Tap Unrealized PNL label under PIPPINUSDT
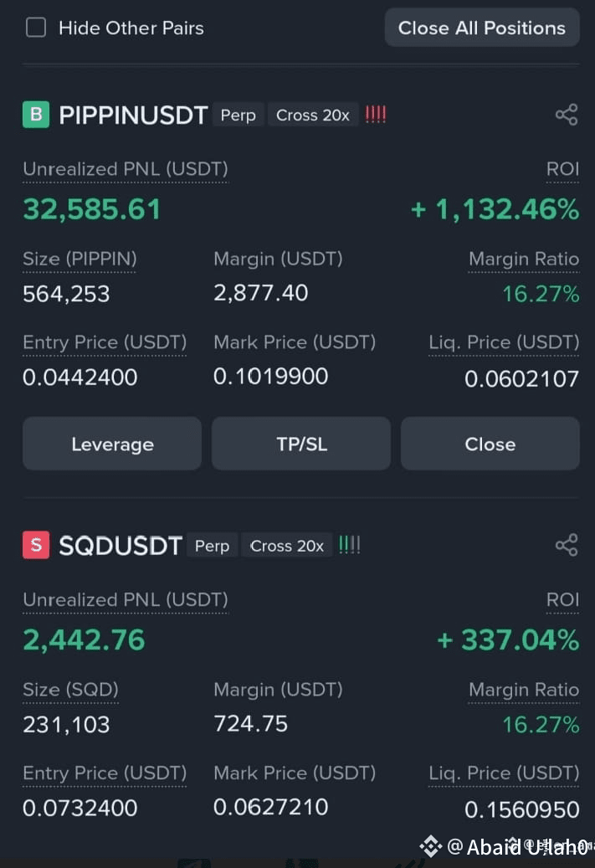Viewport: 595px width, 868px height. click(125, 169)
